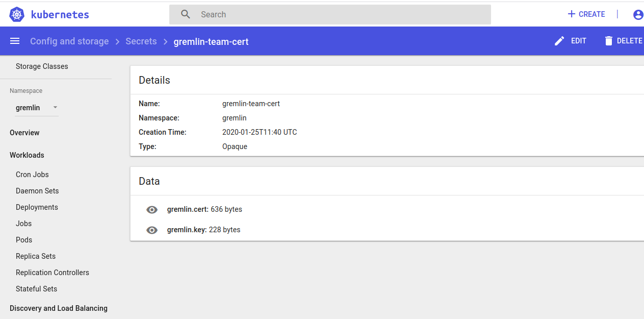The width and height of the screenshot is (644, 319).
Task: Go to the Overview page
Action: (x=24, y=133)
